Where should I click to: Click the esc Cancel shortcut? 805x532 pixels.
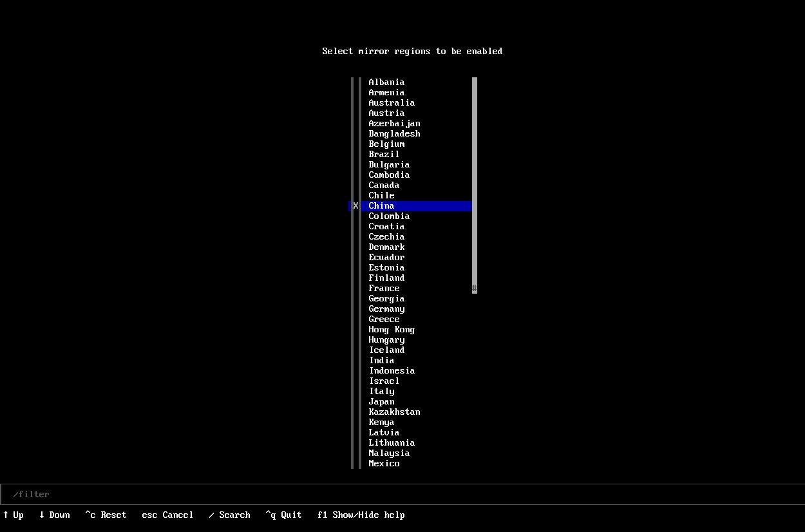tap(167, 515)
